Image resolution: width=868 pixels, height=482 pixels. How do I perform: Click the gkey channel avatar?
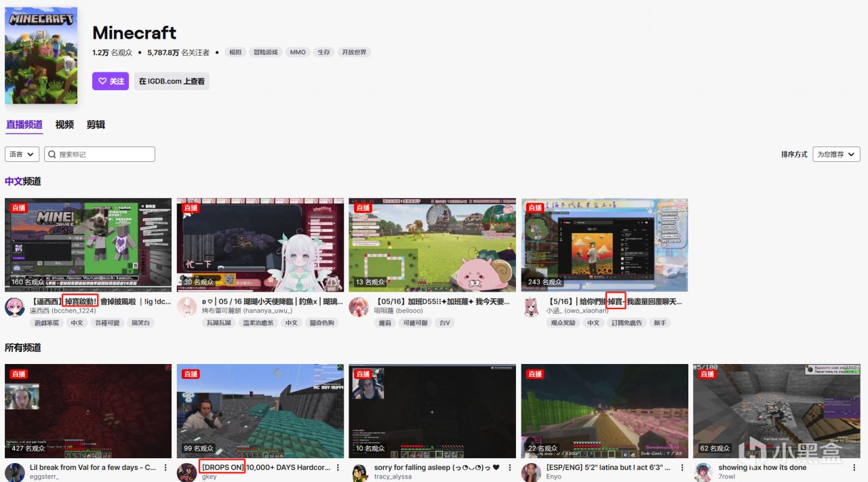coord(187,473)
